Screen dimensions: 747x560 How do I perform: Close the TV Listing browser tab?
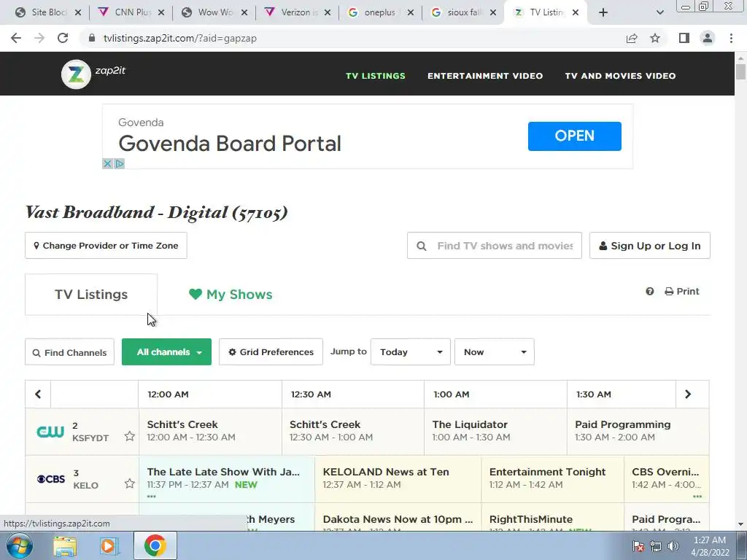pos(576,12)
